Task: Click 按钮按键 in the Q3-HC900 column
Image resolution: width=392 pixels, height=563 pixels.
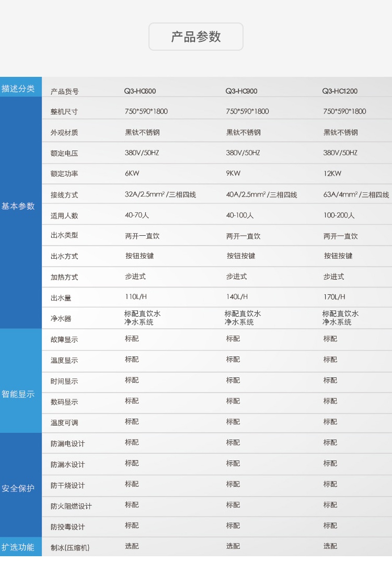Action: tap(241, 256)
